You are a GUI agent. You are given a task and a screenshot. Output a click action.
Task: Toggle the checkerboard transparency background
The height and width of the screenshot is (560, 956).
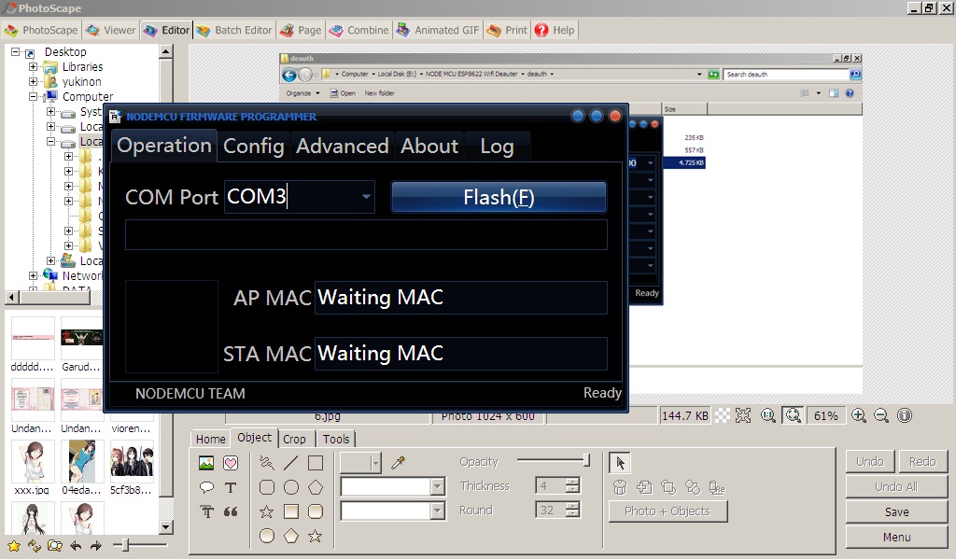[722, 415]
